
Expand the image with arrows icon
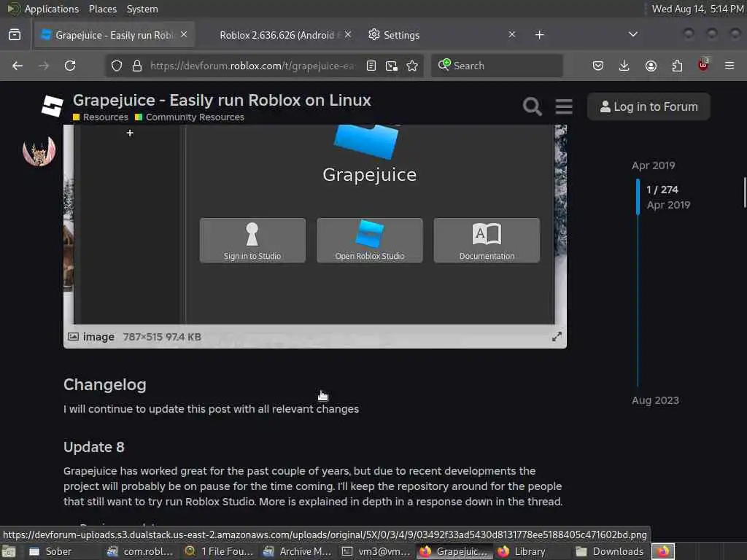pos(557,337)
